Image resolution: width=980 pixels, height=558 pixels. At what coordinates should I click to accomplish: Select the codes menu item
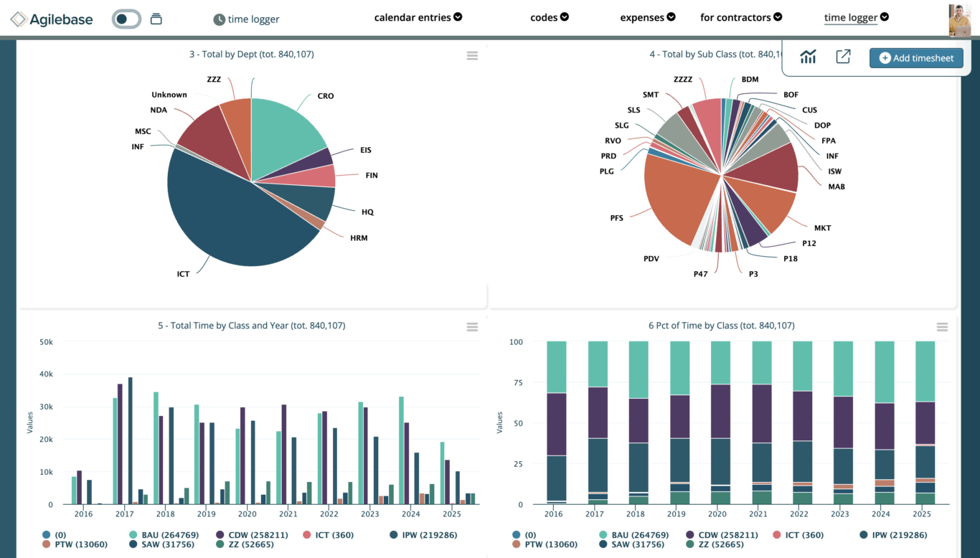tap(550, 16)
